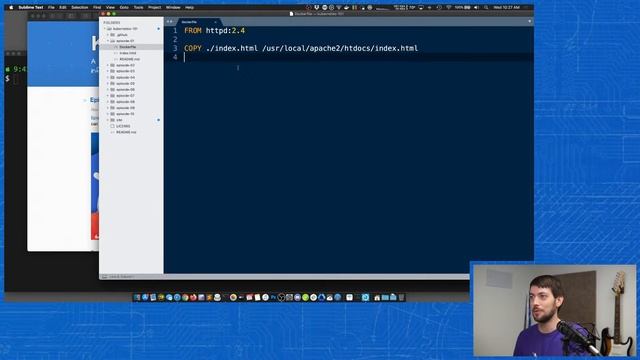Open Finder from the Dock

pos(137,298)
